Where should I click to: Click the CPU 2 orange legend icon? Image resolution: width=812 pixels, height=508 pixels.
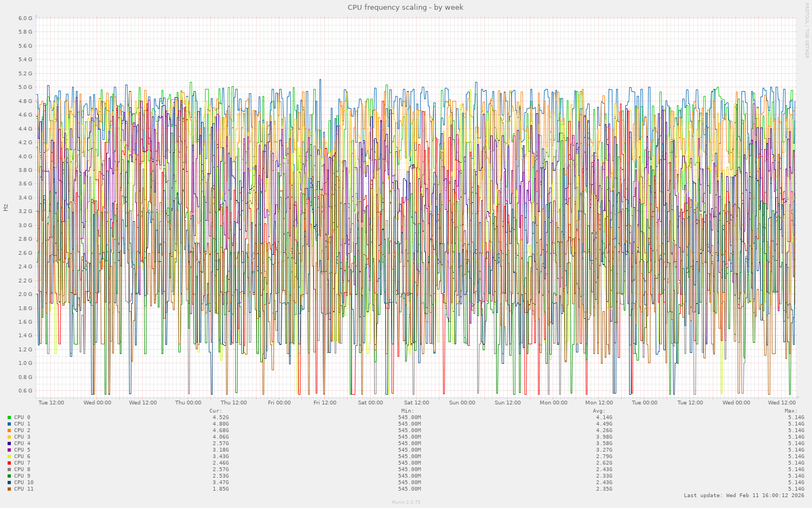click(8, 430)
